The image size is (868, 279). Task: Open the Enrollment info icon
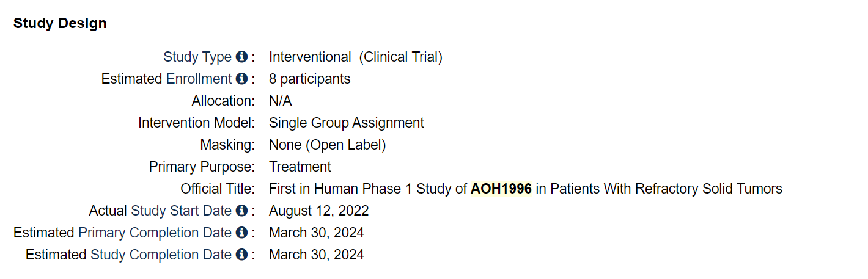[241, 79]
